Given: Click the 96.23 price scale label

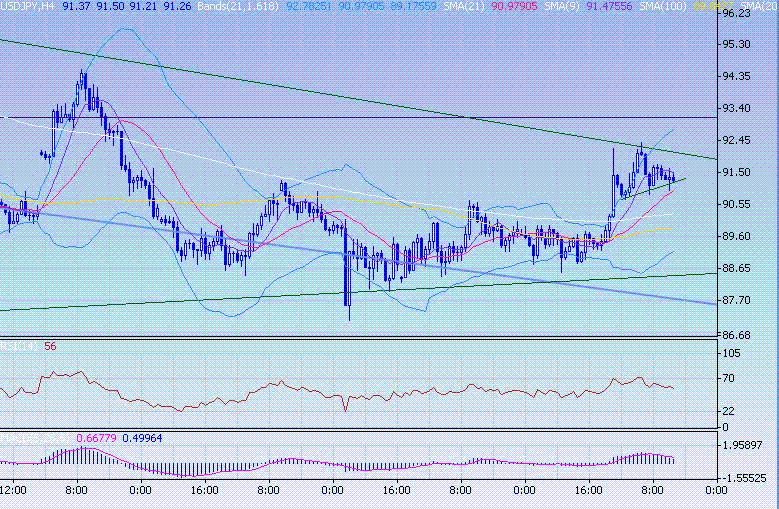Looking at the screenshot, I should coord(735,15).
